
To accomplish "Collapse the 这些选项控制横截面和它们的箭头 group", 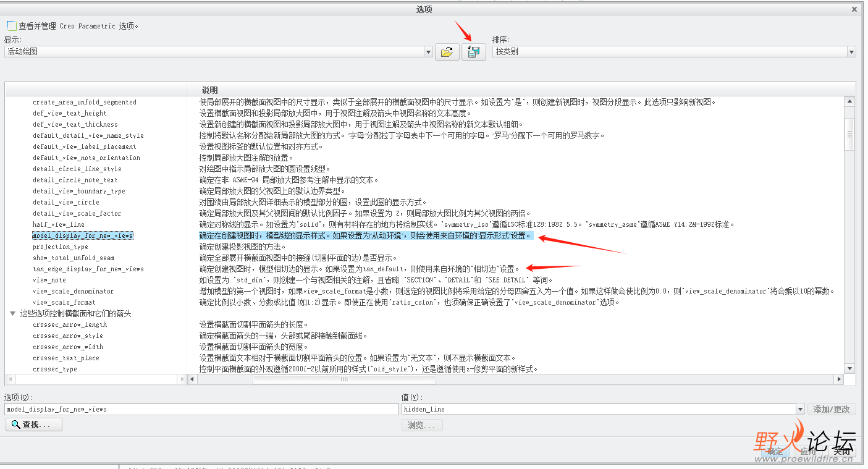I will [12, 314].
